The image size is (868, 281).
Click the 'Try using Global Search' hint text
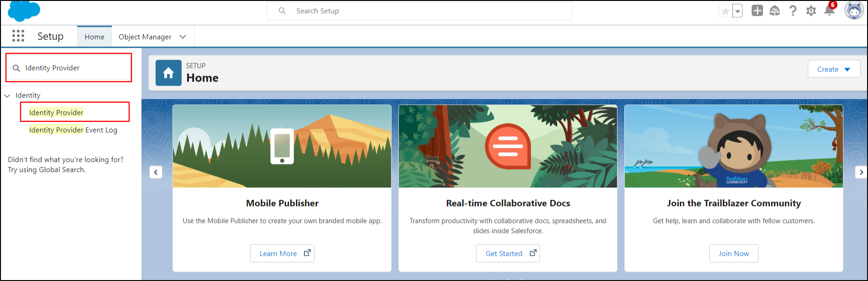47,170
